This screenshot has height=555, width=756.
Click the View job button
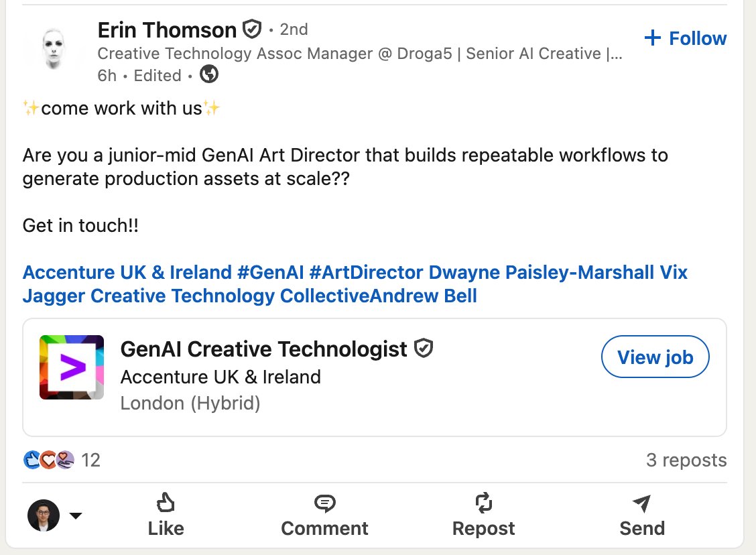pos(655,357)
